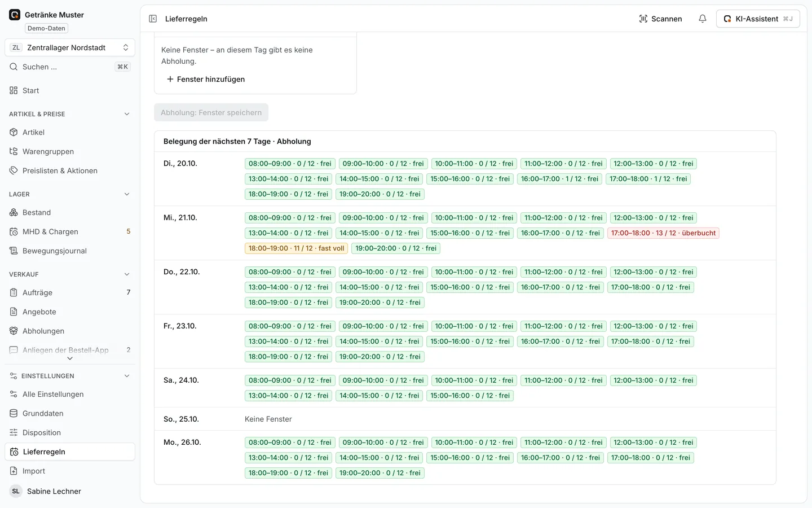Collapse the Artikel & Preise section

click(x=127, y=114)
